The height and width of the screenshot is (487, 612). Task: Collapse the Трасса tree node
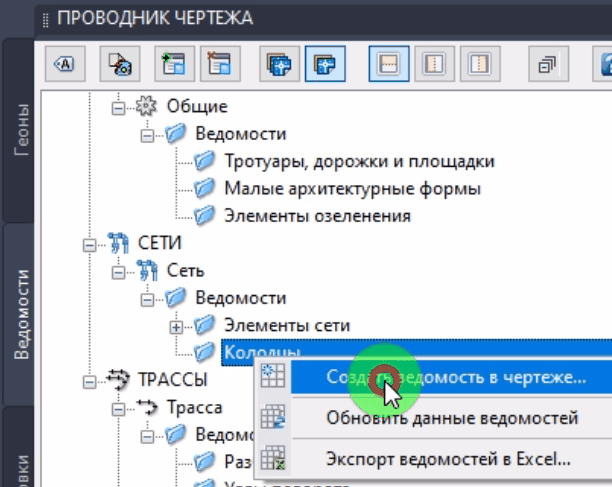tap(118, 409)
